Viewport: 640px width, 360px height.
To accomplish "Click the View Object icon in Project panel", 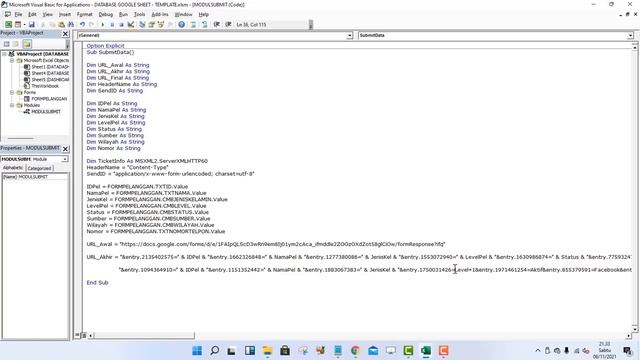I will click(x=16, y=44).
